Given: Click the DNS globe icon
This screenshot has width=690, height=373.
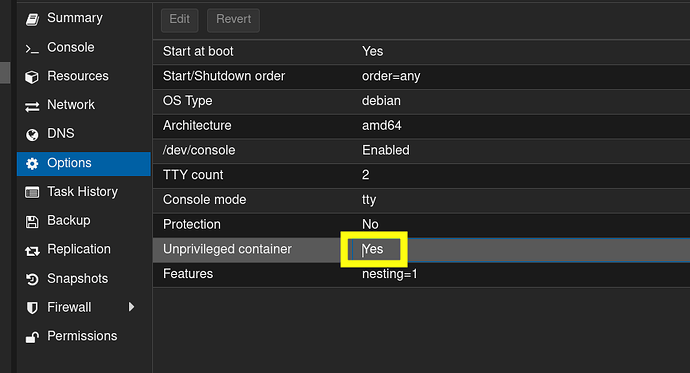Looking at the screenshot, I should coord(32,135).
